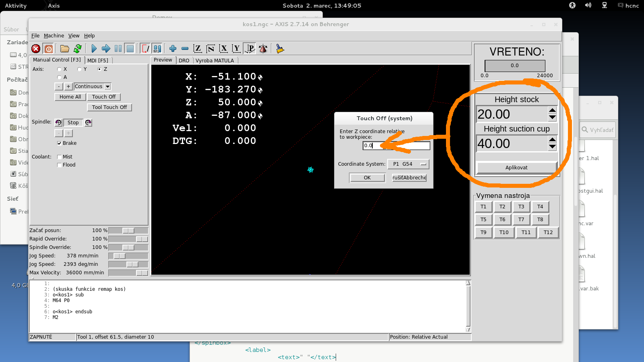Viewport: 644px width, 362px height.
Task: Increase Height suction cup with up arrow
Action: tap(552, 140)
